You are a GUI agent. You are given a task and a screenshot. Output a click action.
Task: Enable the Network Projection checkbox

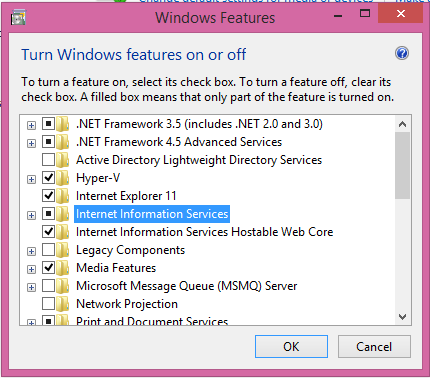pos(48,304)
